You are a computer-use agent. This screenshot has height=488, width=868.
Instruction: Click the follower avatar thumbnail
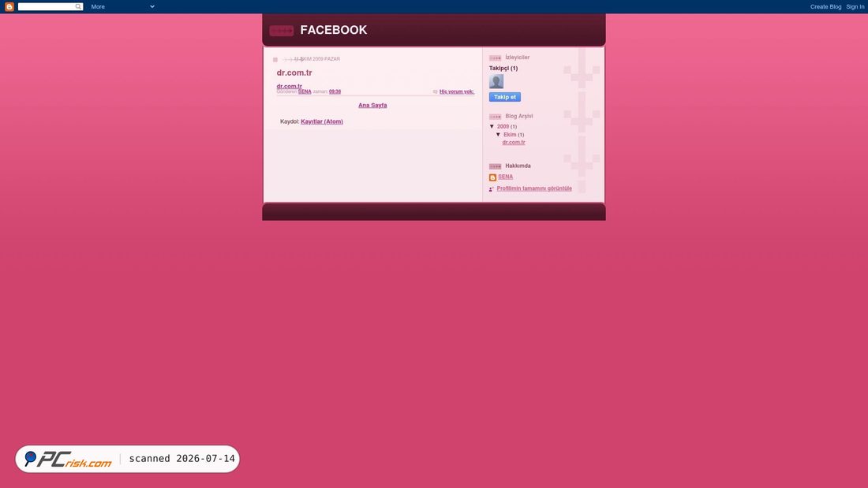tap(496, 81)
